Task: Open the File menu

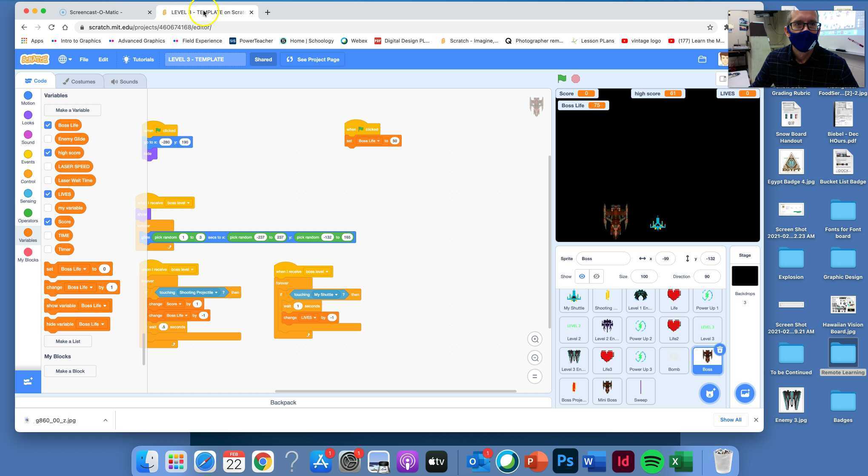Action: click(x=84, y=60)
